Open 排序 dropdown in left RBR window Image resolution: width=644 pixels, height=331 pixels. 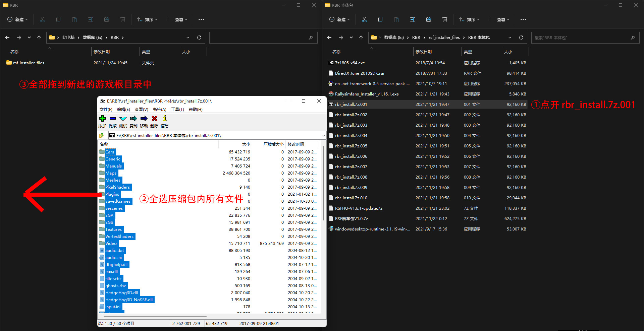pos(147,19)
